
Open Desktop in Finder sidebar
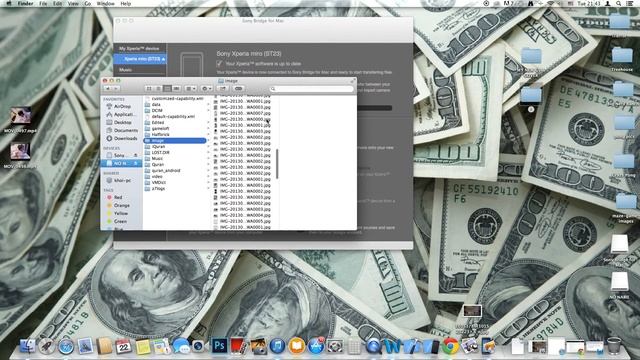(122, 122)
